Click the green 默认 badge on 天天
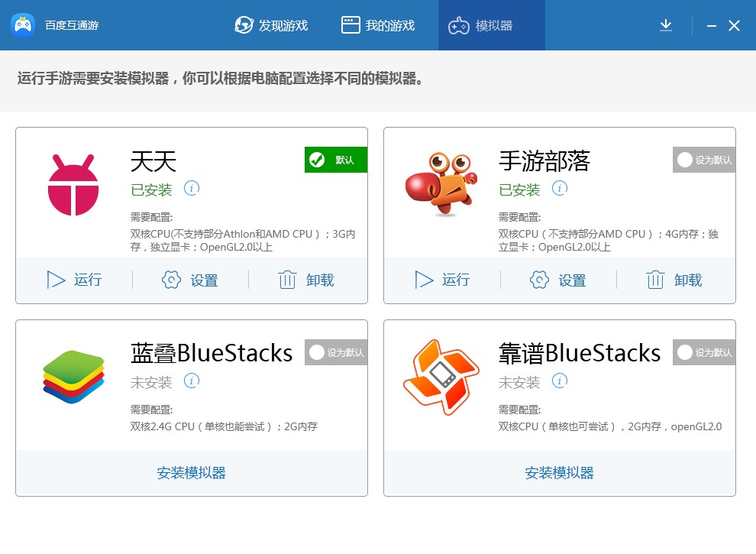Viewport: 756px width, 554px height. click(x=336, y=160)
